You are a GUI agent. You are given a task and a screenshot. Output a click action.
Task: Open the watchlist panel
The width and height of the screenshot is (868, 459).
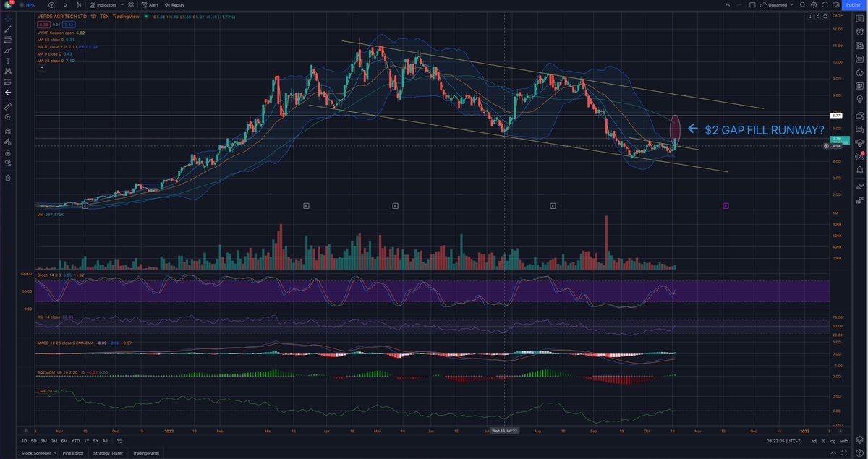click(x=859, y=18)
